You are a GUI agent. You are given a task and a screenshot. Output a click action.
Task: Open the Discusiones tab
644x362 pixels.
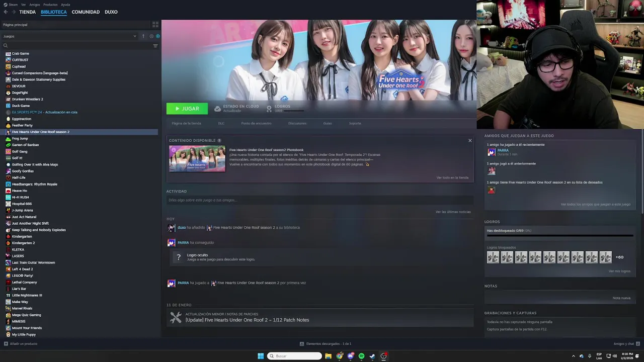pyautogui.click(x=297, y=123)
